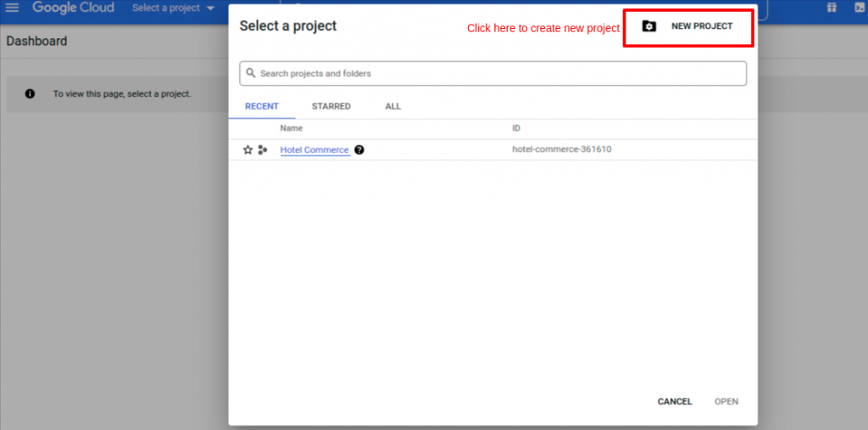Screen dimensions: 868x430
Task: Open the gift icon in header
Action: [x=832, y=8]
